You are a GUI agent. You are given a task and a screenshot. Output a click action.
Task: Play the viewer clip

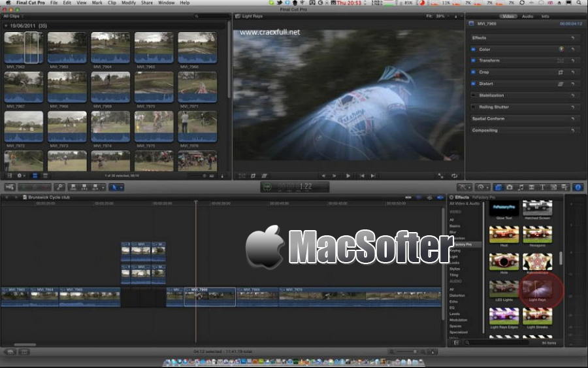(348, 176)
